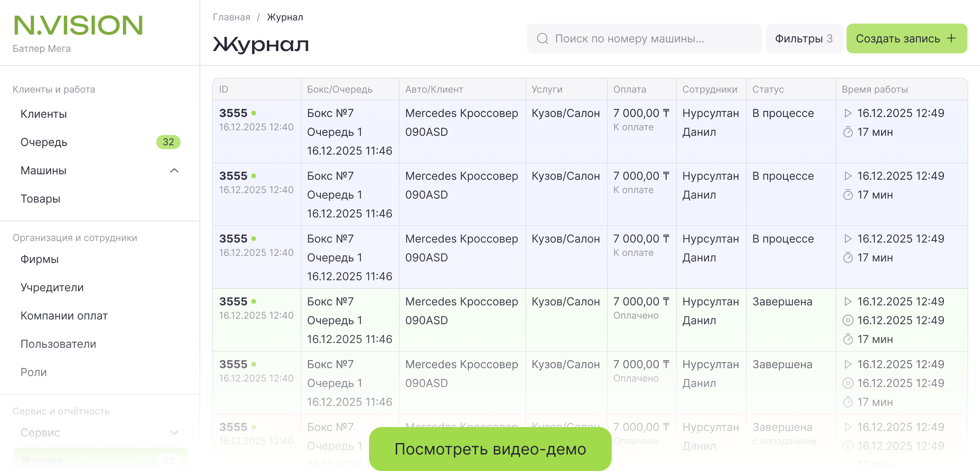Click the Поиск по номеру машины field
The height and width of the screenshot is (471, 980).
[644, 38]
